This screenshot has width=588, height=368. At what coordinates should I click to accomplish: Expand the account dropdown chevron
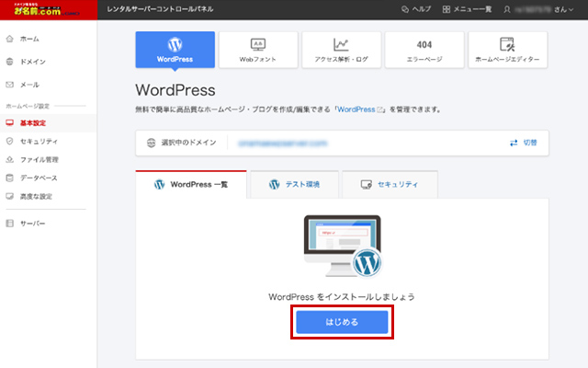pos(571,10)
